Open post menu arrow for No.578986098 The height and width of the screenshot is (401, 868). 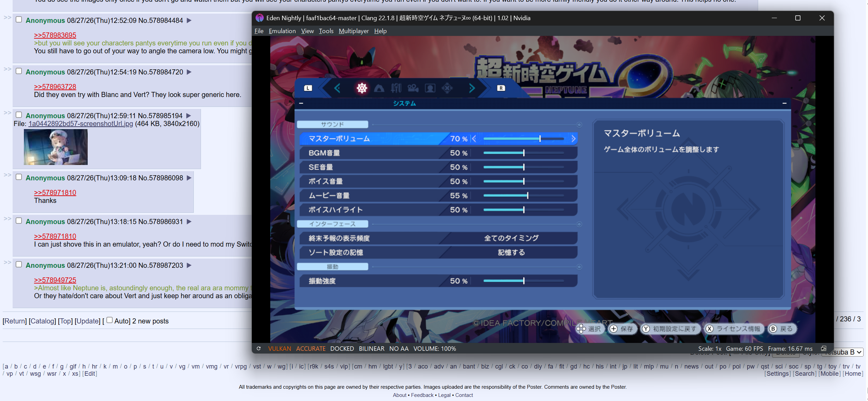[x=189, y=178]
